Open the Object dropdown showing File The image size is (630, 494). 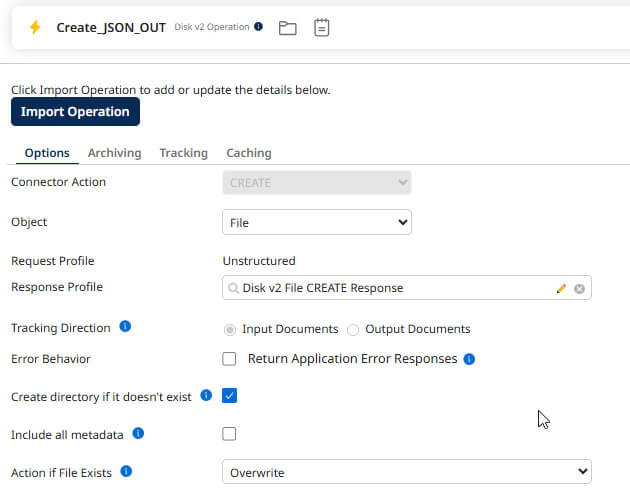point(316,222)
